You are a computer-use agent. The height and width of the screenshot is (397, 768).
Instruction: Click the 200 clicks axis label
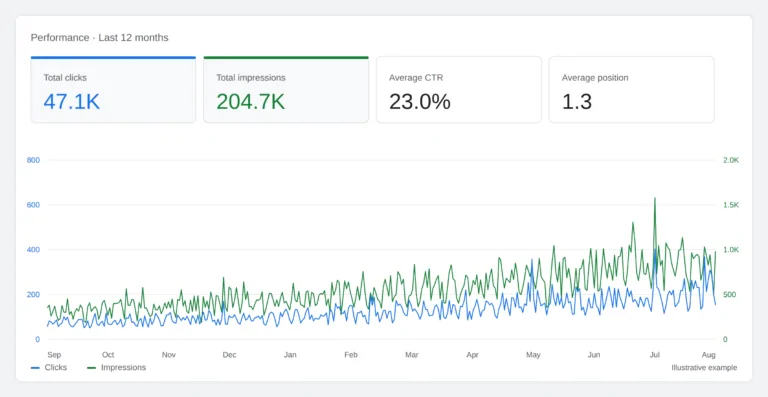[34, 295]
